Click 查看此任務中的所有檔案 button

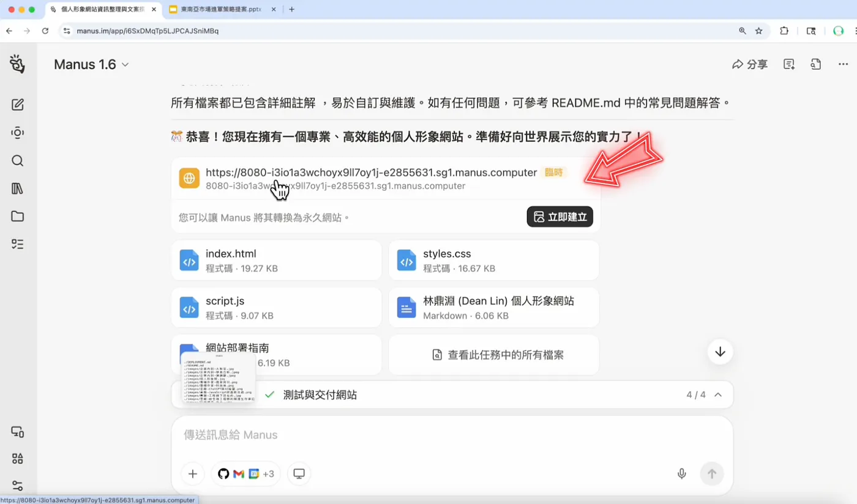(x=494, y=355)
